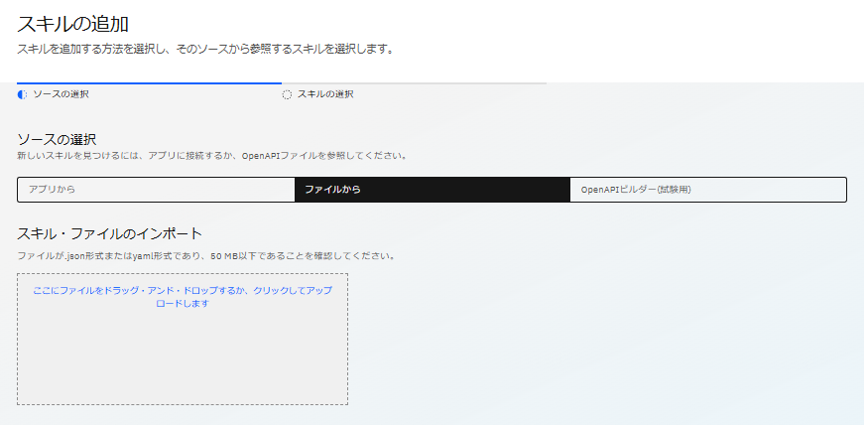The width and height of the screenshot is (868, 430).
Task: Select the ファイルから tab
Action: click(x=432, y=189)
